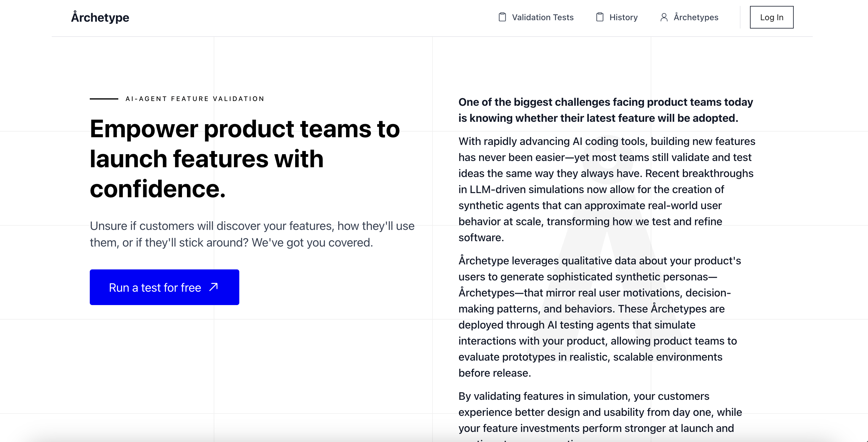Click the Årchetype logo in header
Image resolution: width=868 pixels, height=442 pixels.
point(100,18)
